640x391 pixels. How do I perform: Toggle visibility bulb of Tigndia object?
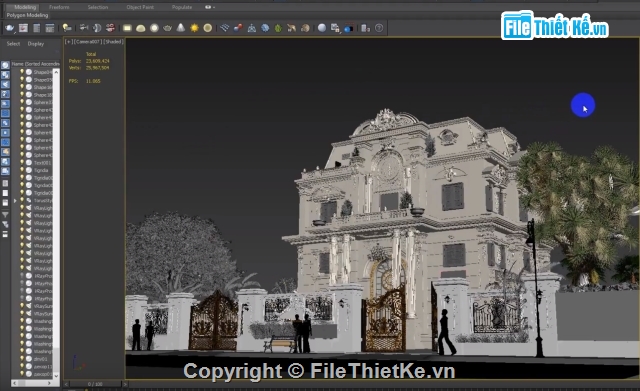coord(22,170)
